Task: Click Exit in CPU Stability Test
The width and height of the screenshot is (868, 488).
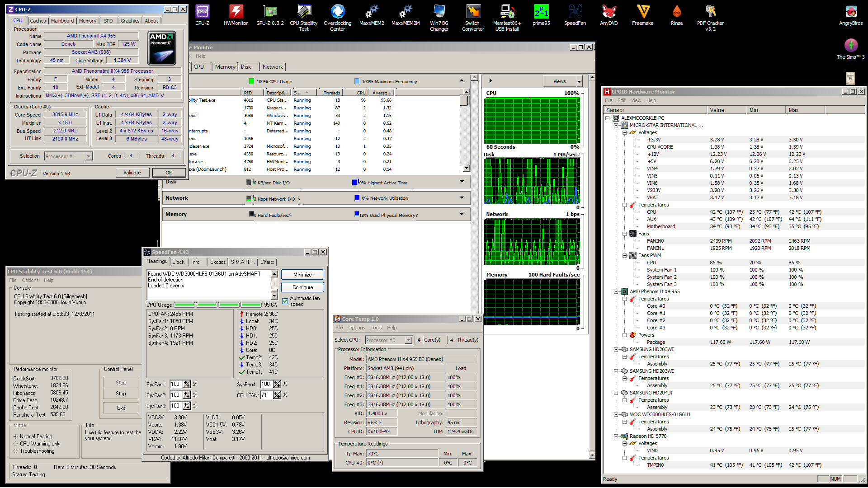Action: (x=121, y=408)
